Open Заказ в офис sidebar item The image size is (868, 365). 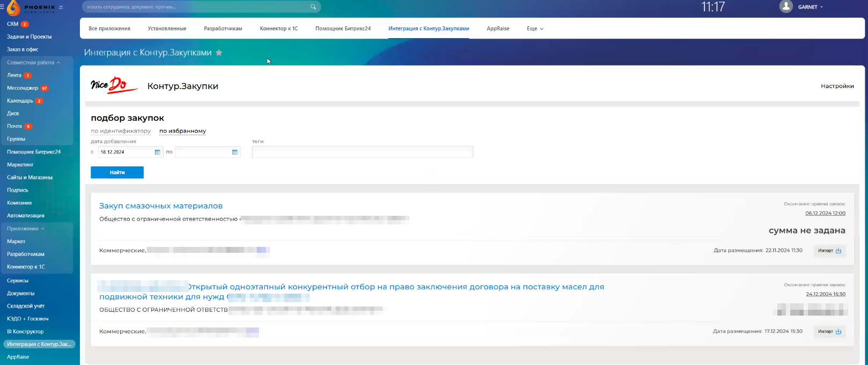click(x=23, y=49)
